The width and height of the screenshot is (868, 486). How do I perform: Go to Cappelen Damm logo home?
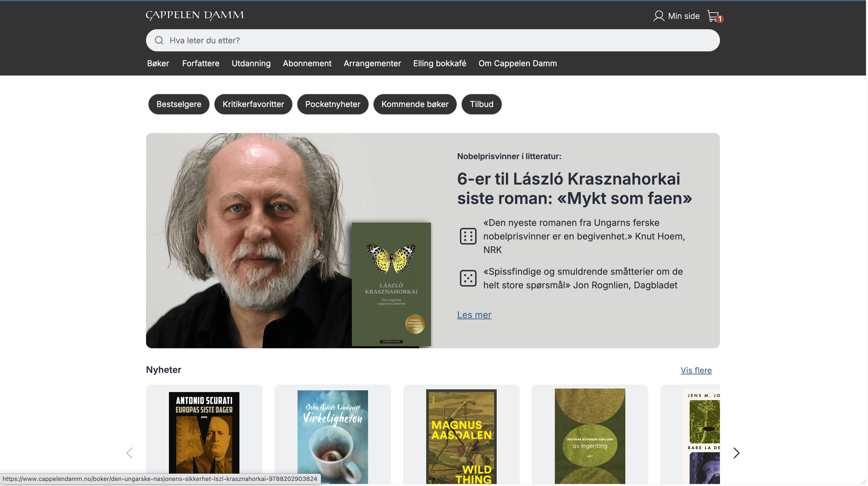point(195,16)
